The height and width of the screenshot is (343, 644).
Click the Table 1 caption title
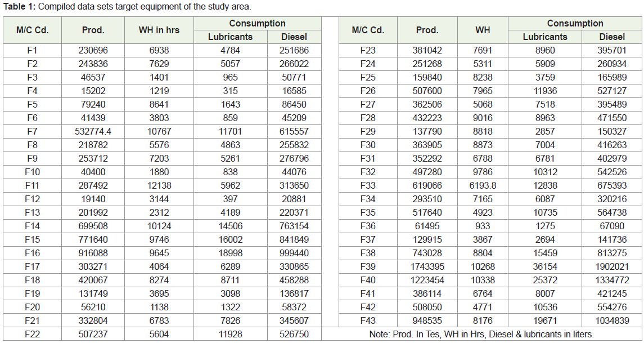(127, 7)
